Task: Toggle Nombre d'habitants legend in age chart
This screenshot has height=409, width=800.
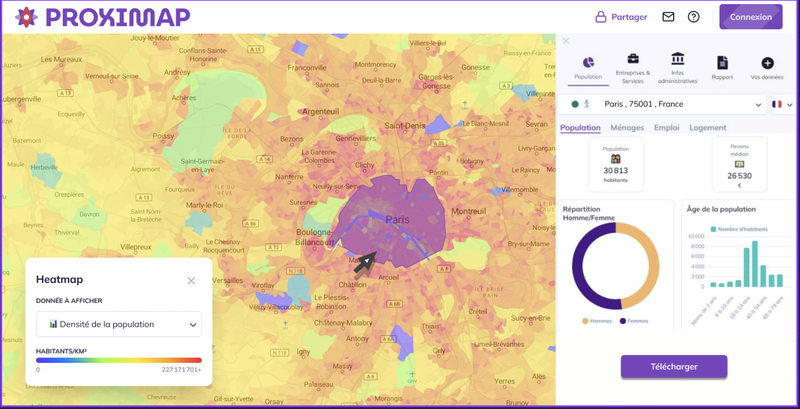Action: (740, 229)
